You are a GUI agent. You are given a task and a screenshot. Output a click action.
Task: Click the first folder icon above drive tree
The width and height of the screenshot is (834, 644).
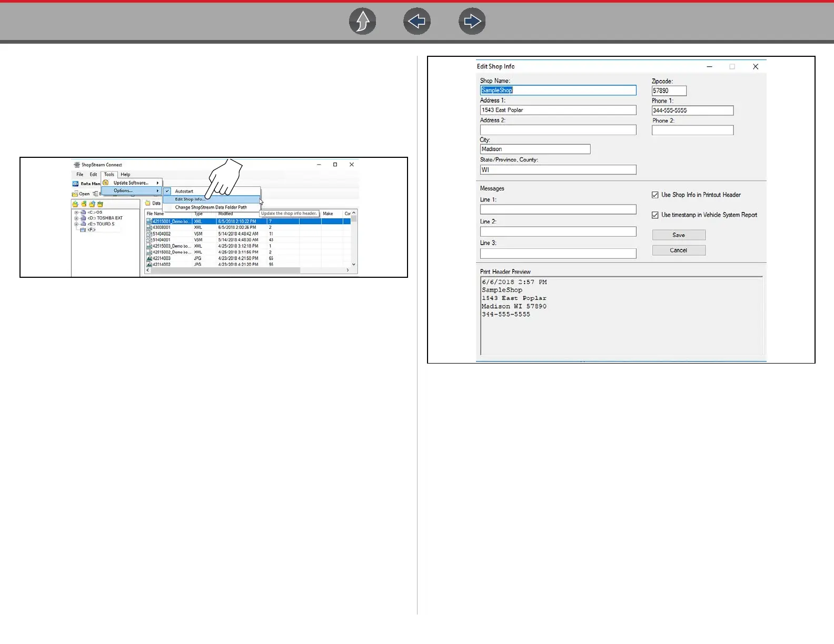(x=75, y=204)
